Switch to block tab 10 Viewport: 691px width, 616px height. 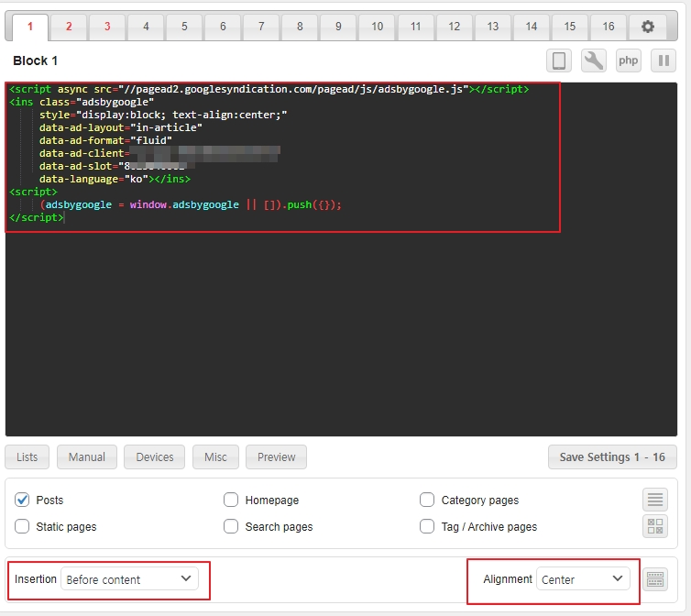[x=378, y=27]
